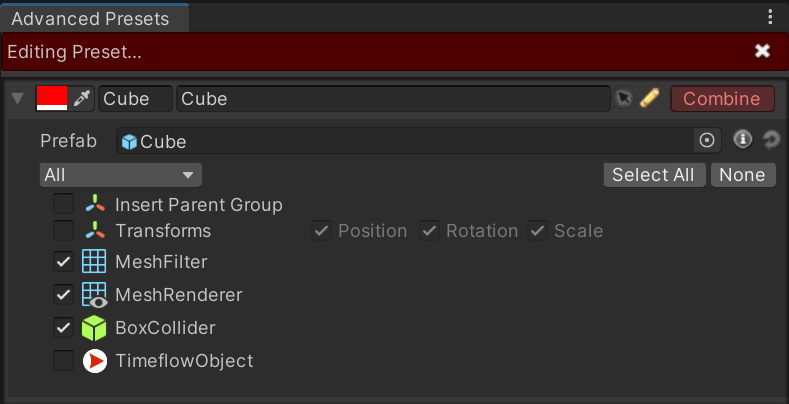The height and width of the screenshot is (404, 789).
Task: Click the revert arrow icon next to Prefab
Action: click(x=770, y=140)
